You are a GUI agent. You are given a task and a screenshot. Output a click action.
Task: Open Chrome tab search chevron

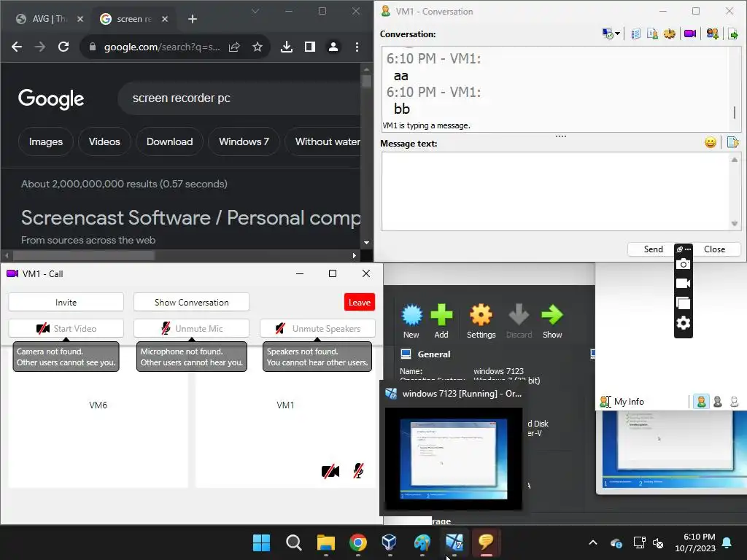point(255,11)
